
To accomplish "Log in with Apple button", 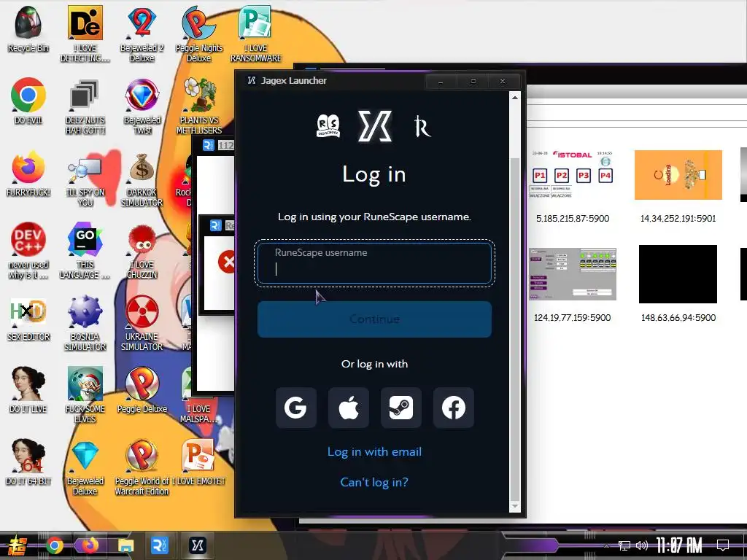I will [x=348, y=408].
